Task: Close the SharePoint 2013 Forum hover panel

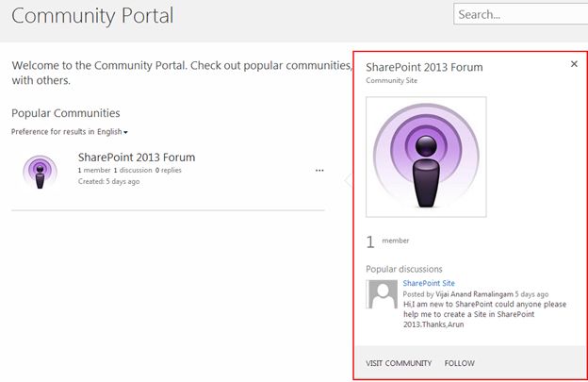Action: pos(574,64)
